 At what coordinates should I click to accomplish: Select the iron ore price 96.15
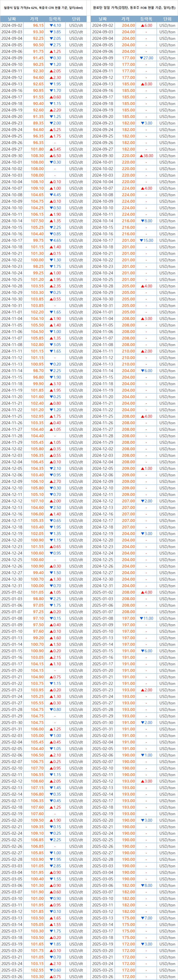(x=38, y=25)
